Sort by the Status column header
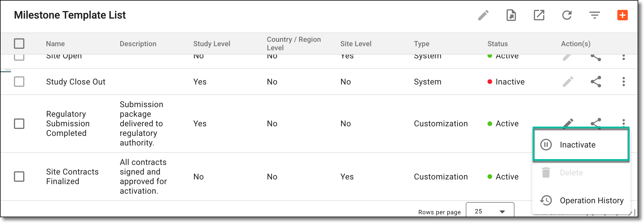The image size is (644, 223). click(497, 44)
